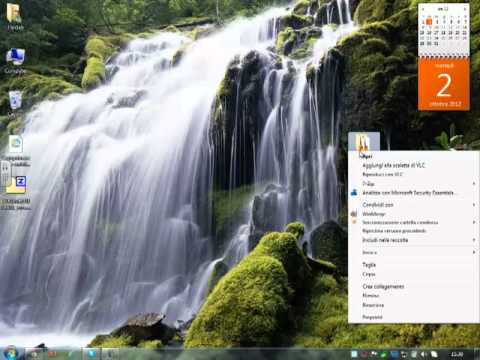Click the Microsoft Security Essentials icon in menu

pyautogui.click(x=354, y=193)
